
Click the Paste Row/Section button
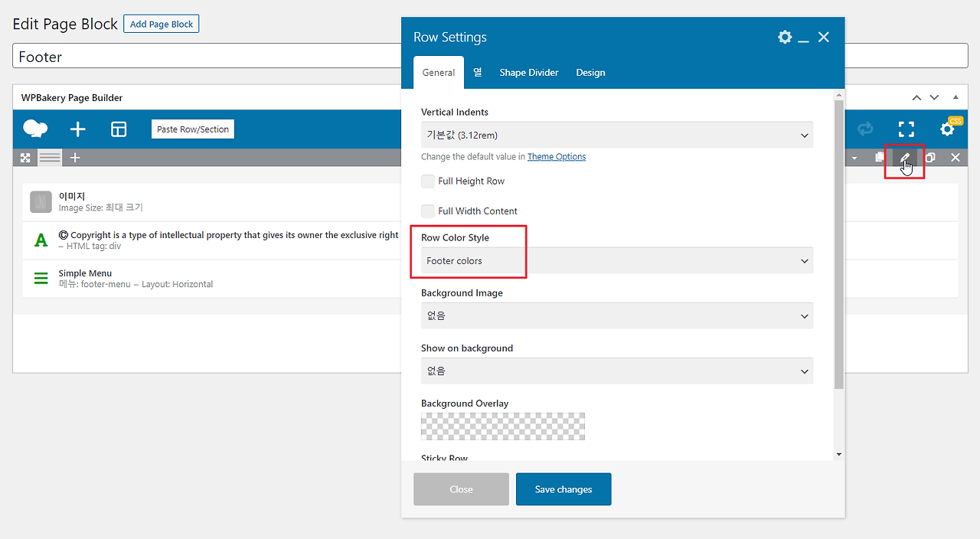point(193,129)
